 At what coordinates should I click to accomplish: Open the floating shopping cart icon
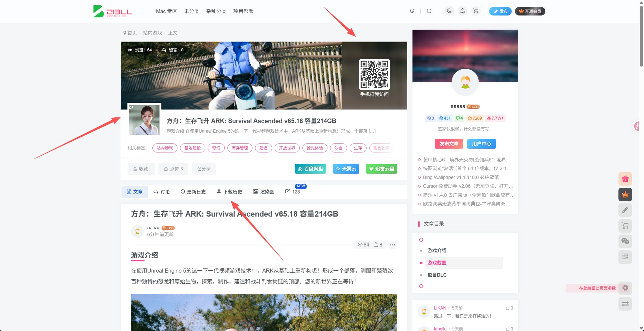pyautogui.click(x=625, y=226)
